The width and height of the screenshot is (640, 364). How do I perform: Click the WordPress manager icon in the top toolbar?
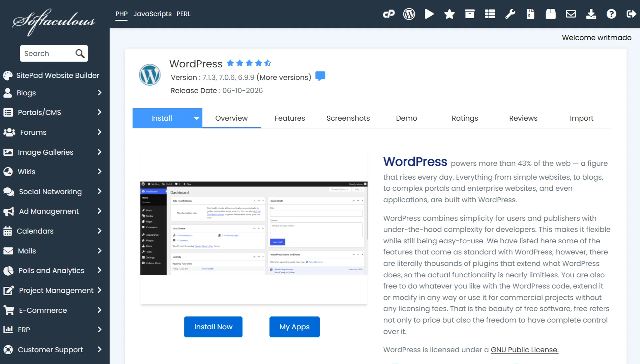pos(409,14)
